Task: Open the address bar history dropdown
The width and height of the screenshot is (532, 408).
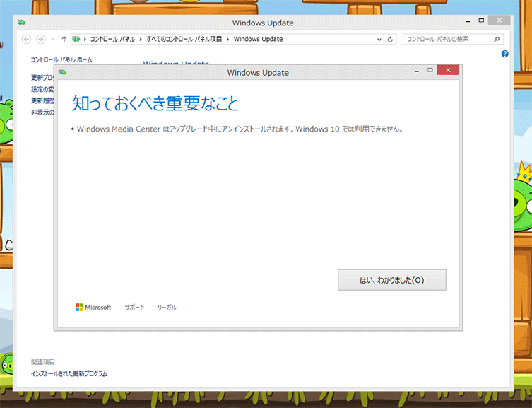Action: click(x=379, y=40)
